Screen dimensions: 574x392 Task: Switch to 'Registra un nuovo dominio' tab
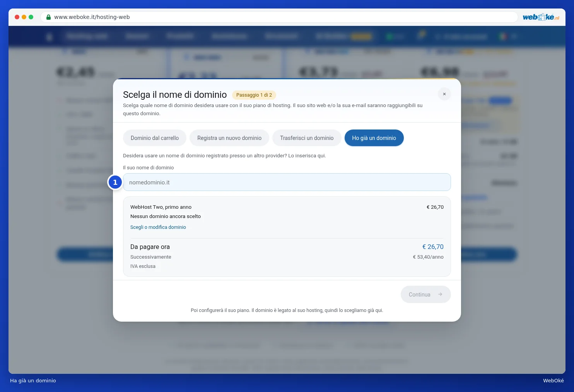pos(229,138)
